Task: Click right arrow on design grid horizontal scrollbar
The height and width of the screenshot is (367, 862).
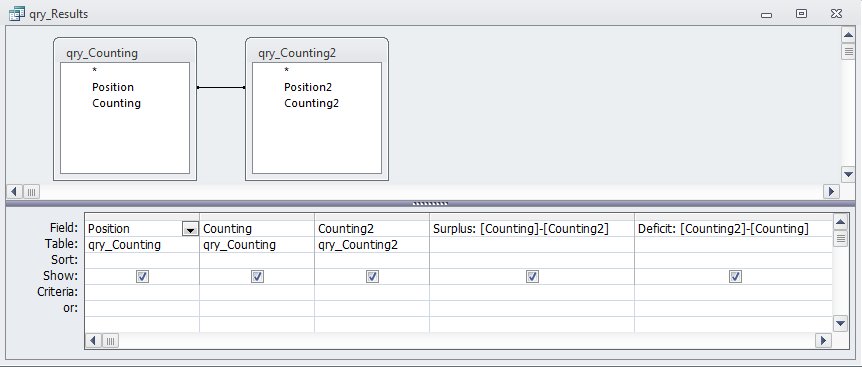Action: coord(823,341)
